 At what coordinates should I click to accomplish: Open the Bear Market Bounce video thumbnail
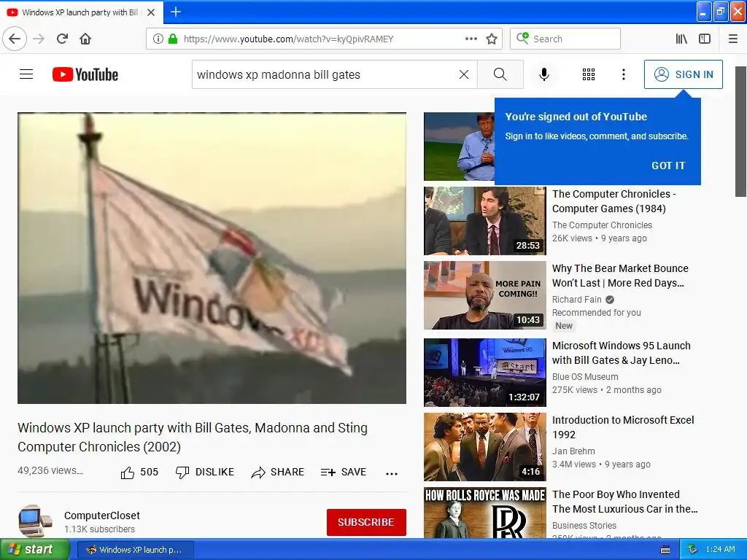[x=485, y=295]
